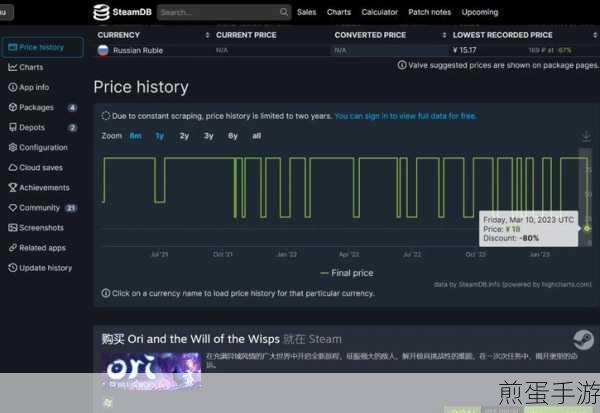This screenshot has height=413, width=600.
Task: Click the Depots sidebar icon
Action: click(x=13, y=127)
